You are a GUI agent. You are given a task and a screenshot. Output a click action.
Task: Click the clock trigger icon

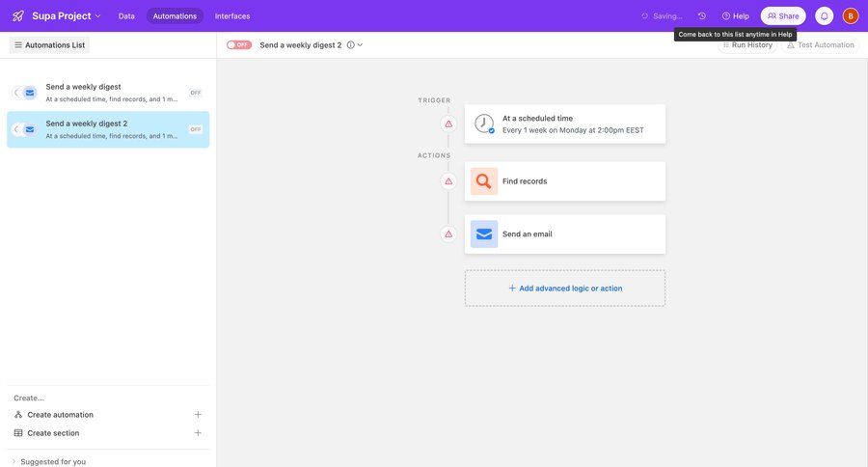[484, 124]
